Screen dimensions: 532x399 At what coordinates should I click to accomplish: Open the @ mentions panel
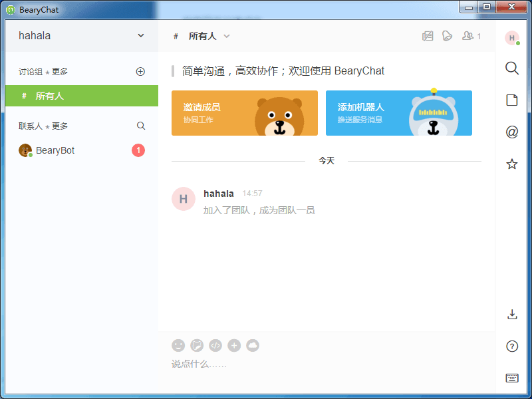point(511,132)
